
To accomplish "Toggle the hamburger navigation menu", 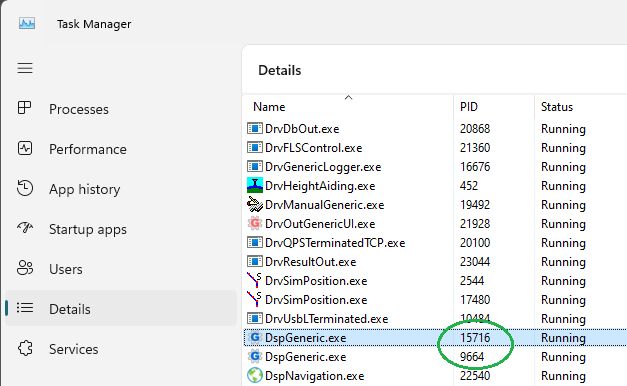I will pyautogui.click(x=25, y=68).
